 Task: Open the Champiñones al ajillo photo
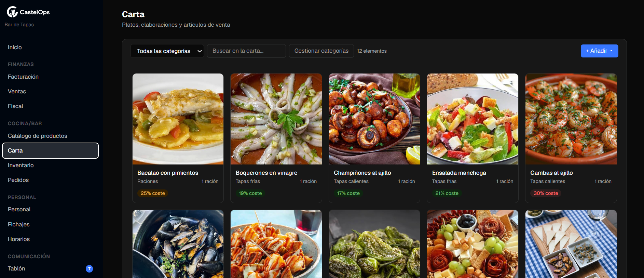pos(374,119)
